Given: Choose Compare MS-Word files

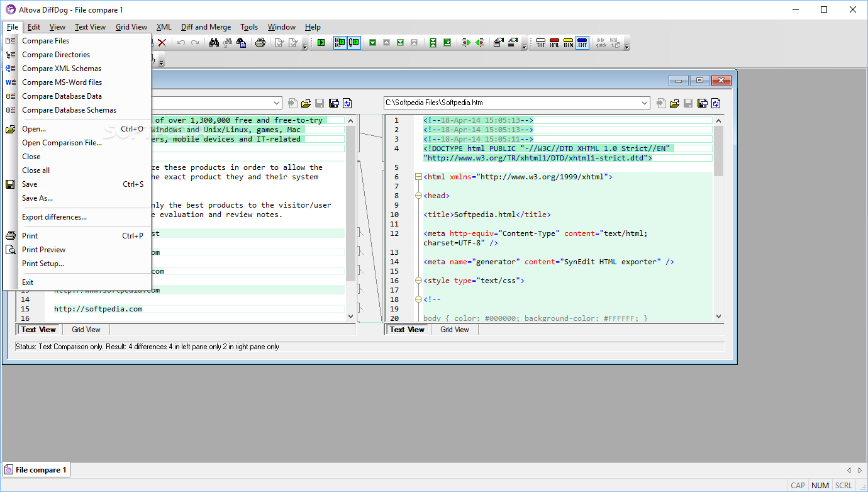Looking at the screenshot, I should point(77,82).
